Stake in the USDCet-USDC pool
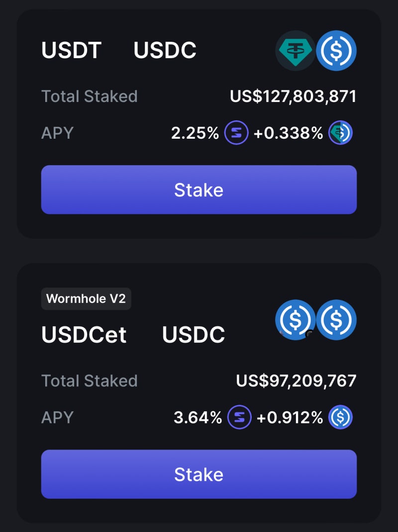Image resolution: width=398 pixels, height=532 pixels. [199, 474]
